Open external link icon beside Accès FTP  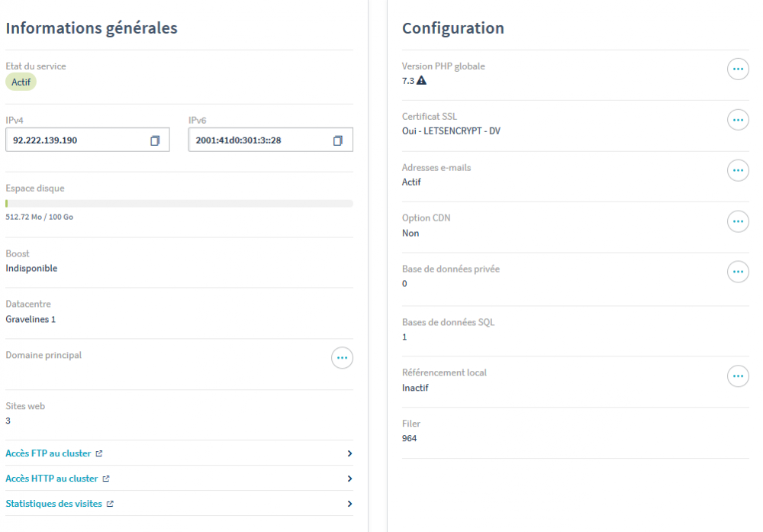click(x=99, y=453)
